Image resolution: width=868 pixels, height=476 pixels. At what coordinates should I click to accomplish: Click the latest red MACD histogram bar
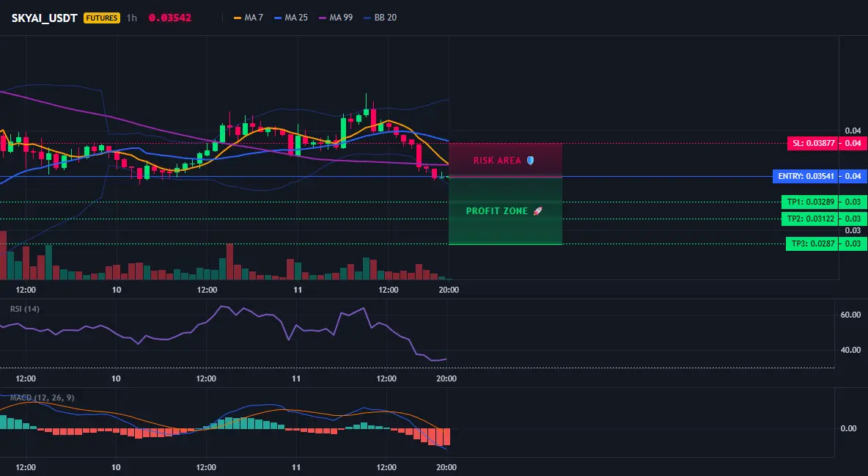(446, 436)
